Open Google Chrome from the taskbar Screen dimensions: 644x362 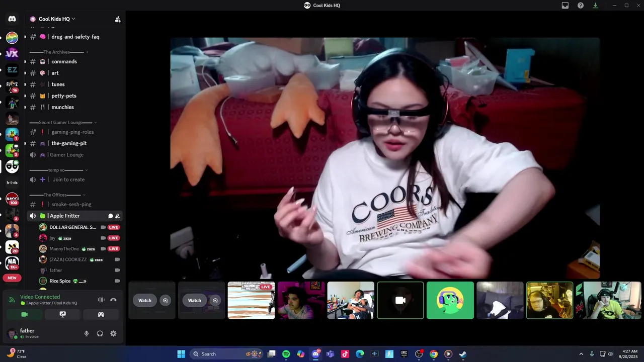(434, 354)
